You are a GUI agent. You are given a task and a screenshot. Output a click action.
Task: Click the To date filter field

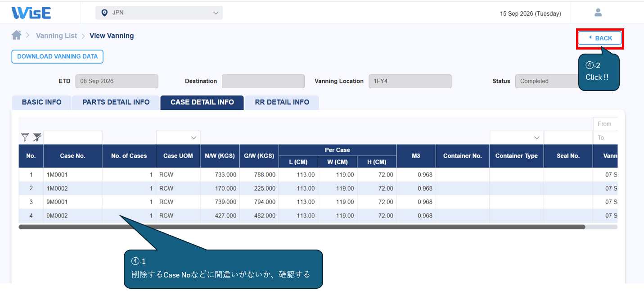coord(605,137)
